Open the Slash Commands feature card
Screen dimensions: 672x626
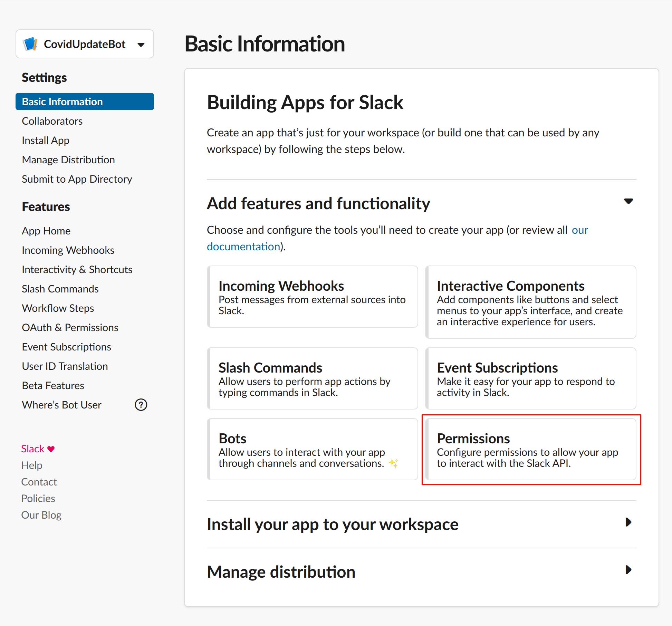pos(313,378)
